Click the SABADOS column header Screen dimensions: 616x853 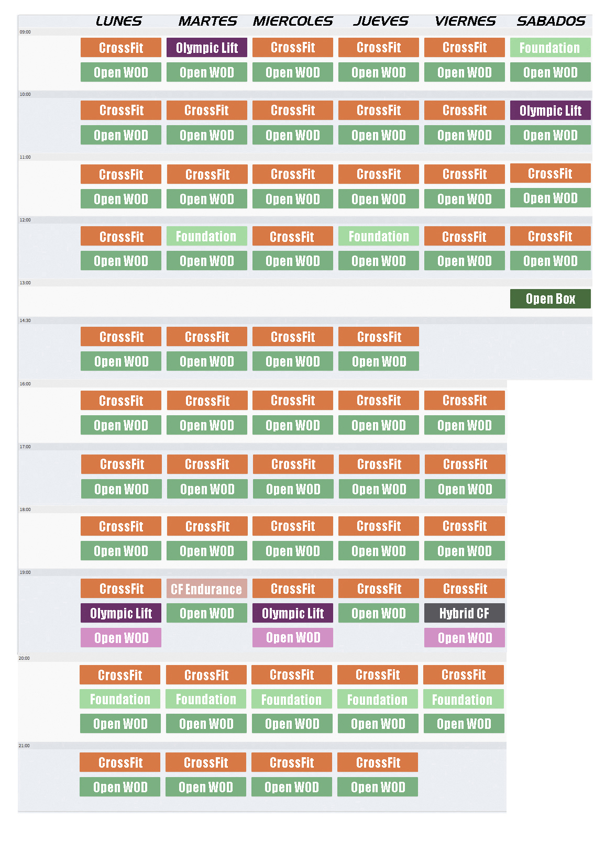[x=551, y=21]
